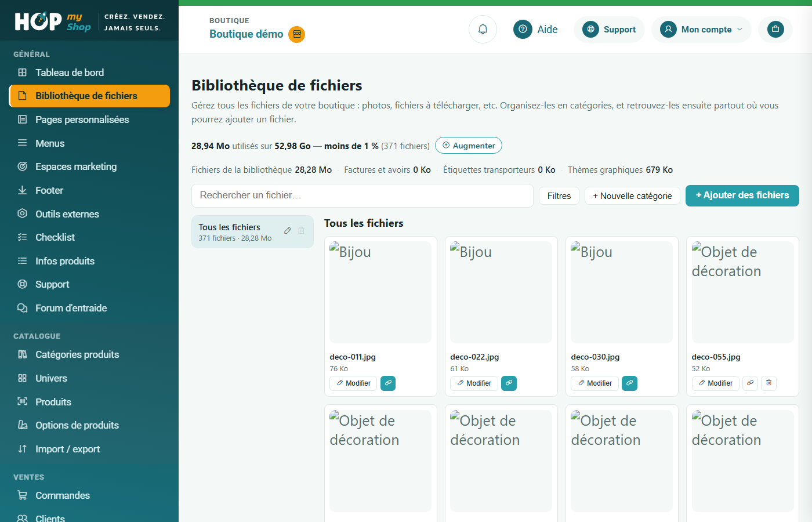The width and height of the screenshot is (812, 522).
Task: Open the deco-055.jpg thumbnail
Action: [x=742, y=292]
